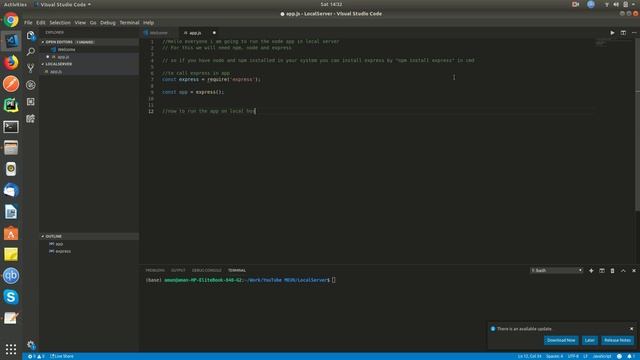This screenshot has width=640, height=360.
Task: Select the Terminal panel tab
Action: click(x=237, y=271)
